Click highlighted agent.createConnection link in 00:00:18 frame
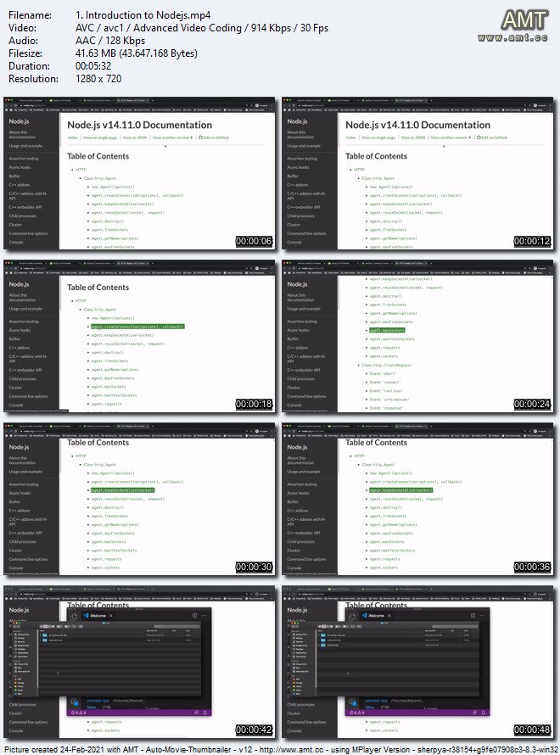The image size is (560, 755). coord(137,327)
